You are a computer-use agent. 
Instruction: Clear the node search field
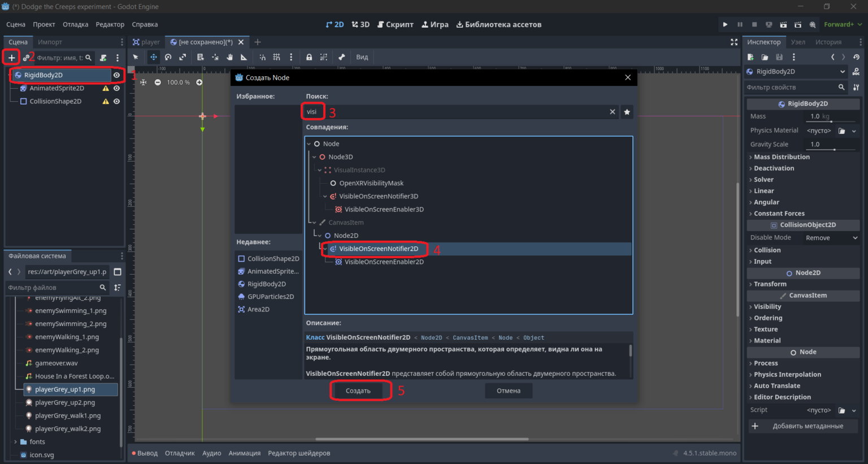(x=612, y=112)
